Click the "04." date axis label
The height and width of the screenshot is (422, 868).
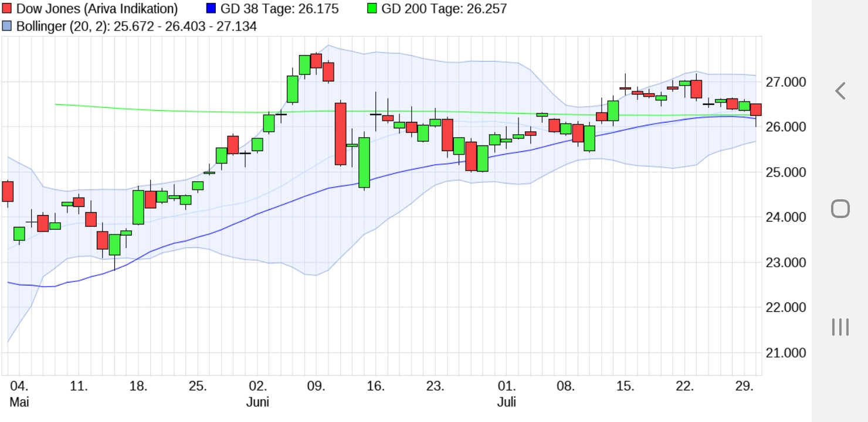click(x=19, y=386)
